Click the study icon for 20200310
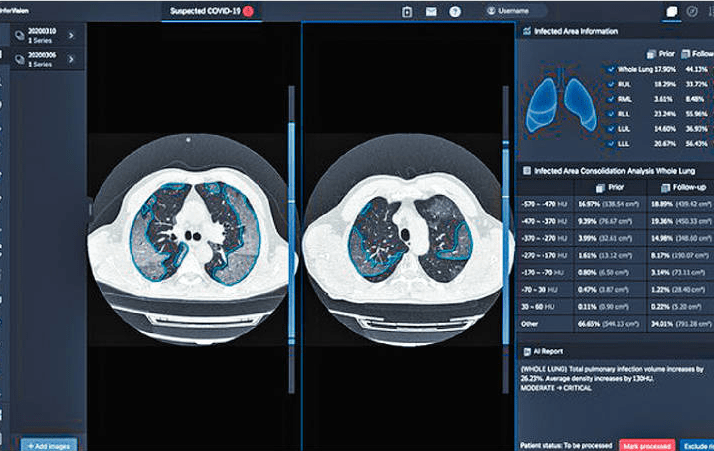Viewport: 714px width, 451px height. [x=19, y=35]
